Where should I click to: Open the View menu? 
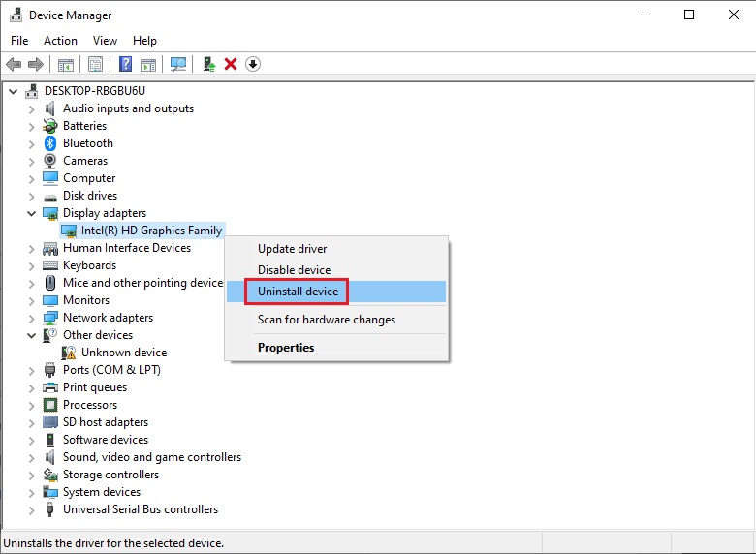coord(105,41)
